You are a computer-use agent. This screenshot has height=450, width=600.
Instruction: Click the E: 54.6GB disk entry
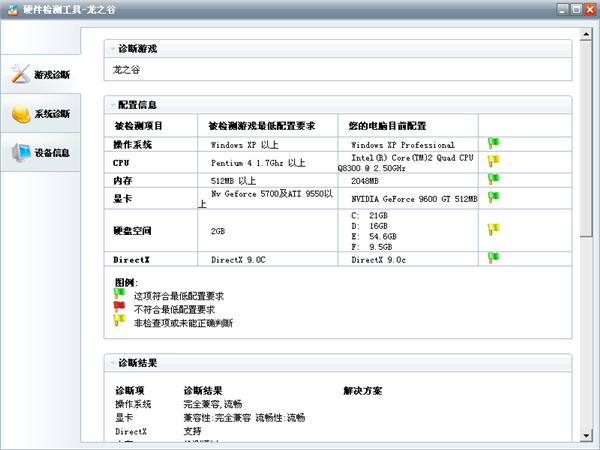point(373,236)
